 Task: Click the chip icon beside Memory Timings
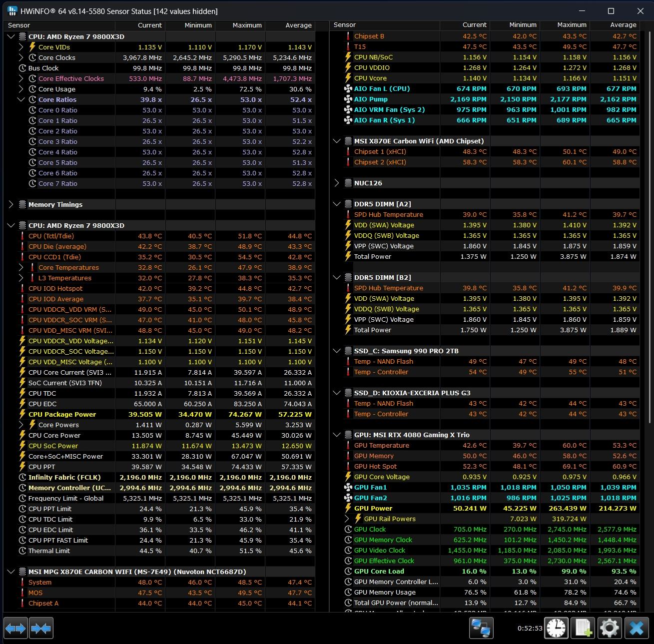22,204
